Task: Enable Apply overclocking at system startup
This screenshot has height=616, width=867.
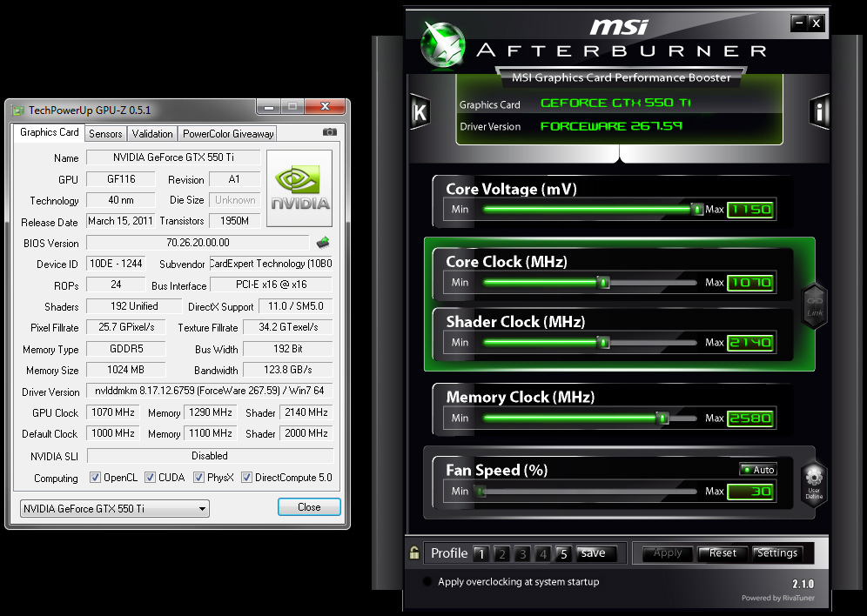Action: 427,581
